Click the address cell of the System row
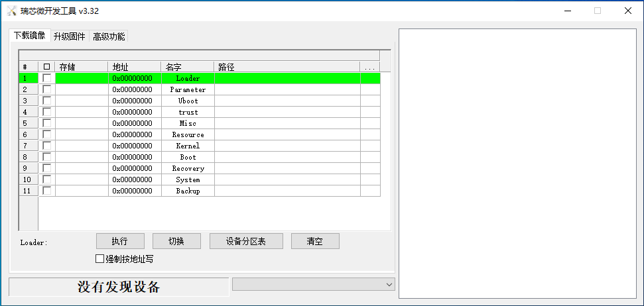644x306 pixels. tap(135, 179)
